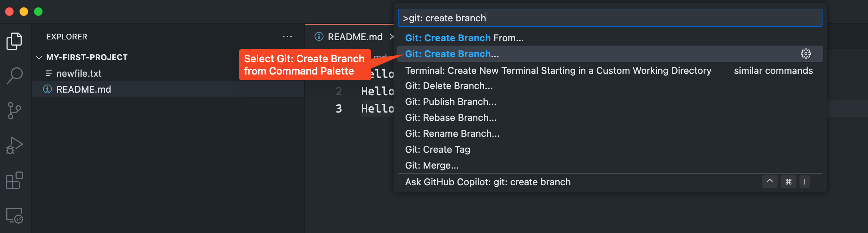868x233 pixels.
Task: Choose Git: Create Tag command
Action: tap(610, 149)
